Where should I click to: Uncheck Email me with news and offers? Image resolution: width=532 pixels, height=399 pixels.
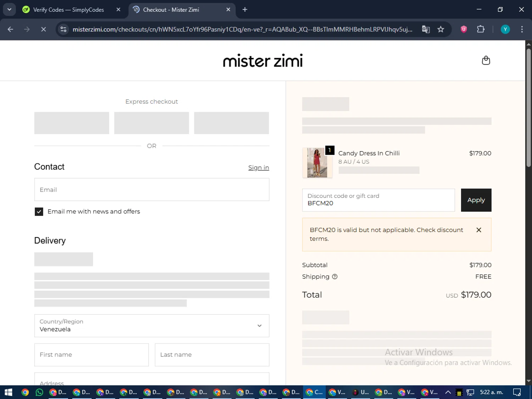click(39, 212)
